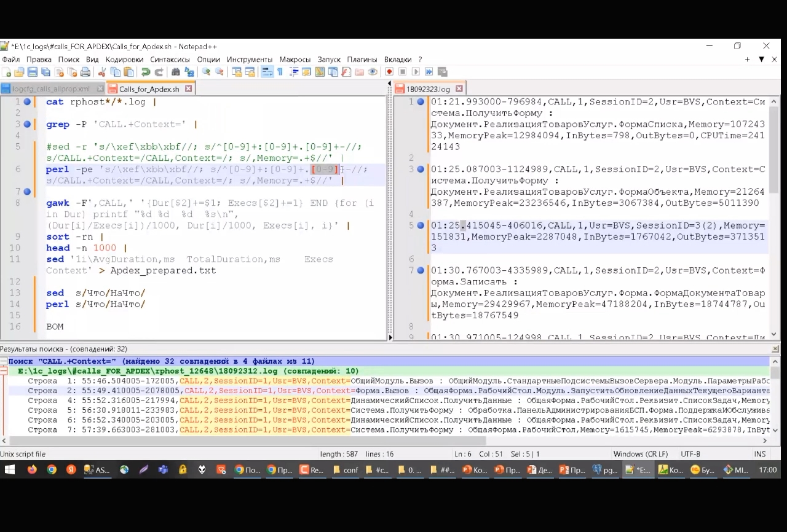787x532 pixels.
Task: Click Windows (CR LF) in status bar
Action: tap(640, 454)
